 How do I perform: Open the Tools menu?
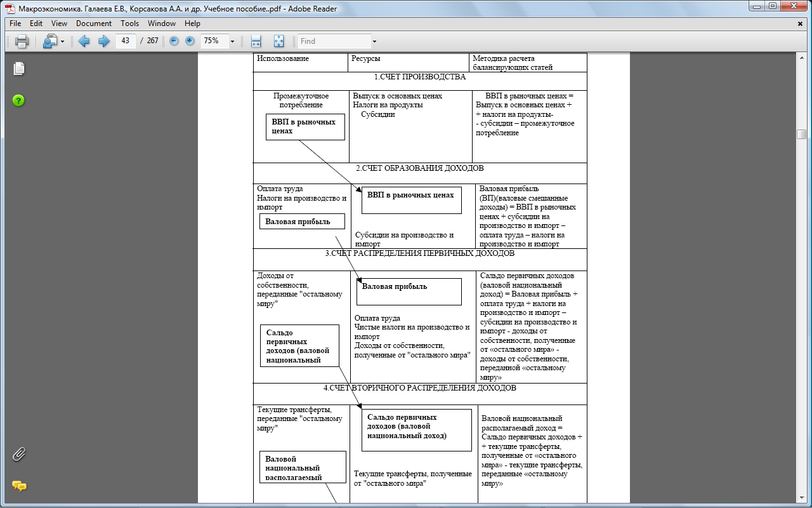(x=130, y=23)
